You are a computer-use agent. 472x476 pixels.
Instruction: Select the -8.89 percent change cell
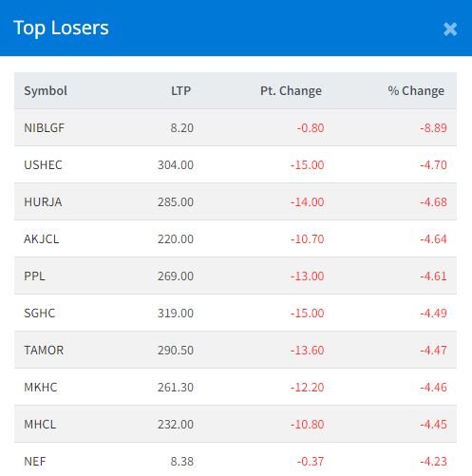(x=433, y=128)
